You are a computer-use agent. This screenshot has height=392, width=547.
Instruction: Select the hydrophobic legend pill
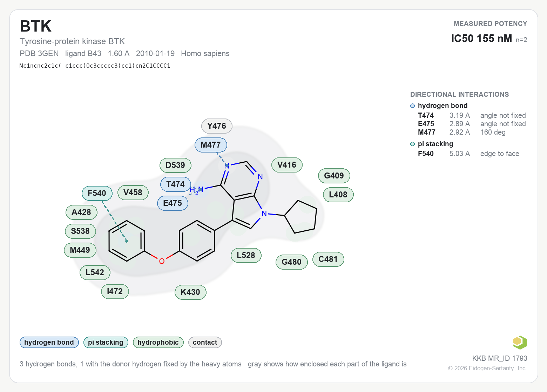[x=158, y=343]
